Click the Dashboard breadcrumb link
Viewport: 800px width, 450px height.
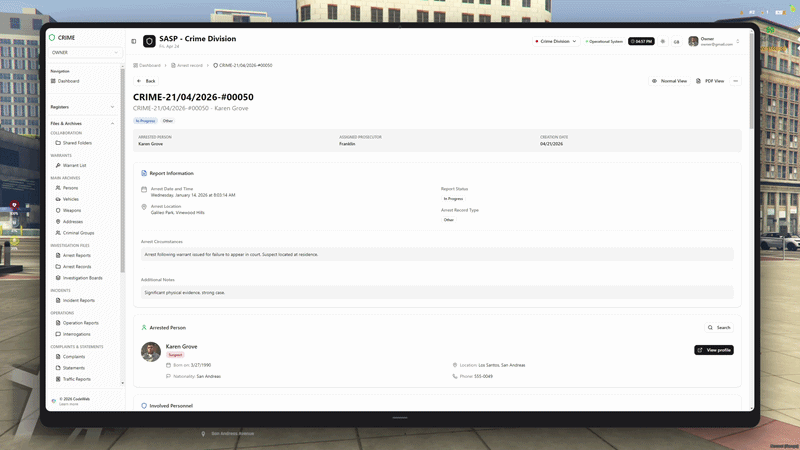pos(147,65)
